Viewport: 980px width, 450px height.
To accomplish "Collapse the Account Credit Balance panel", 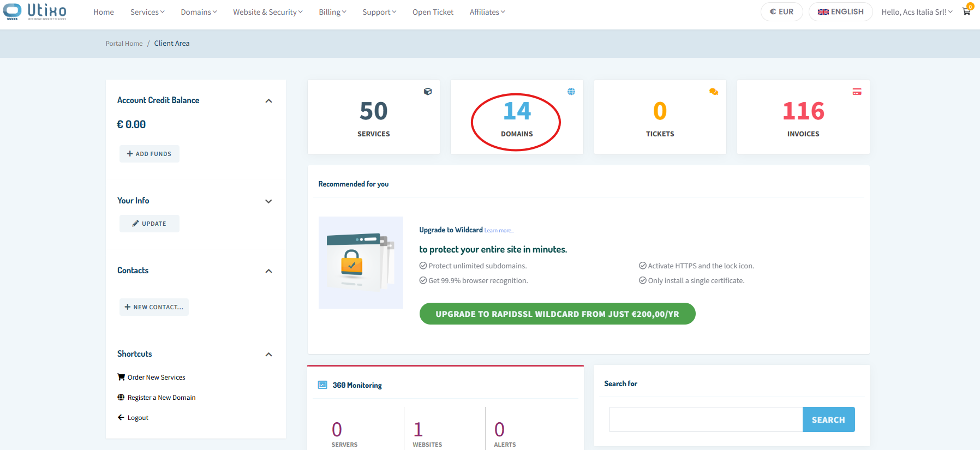I will [x=268, y=101].
